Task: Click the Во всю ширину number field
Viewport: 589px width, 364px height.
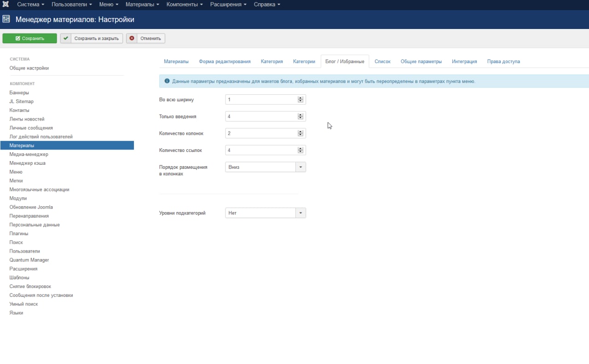Action: coord(266,99)
